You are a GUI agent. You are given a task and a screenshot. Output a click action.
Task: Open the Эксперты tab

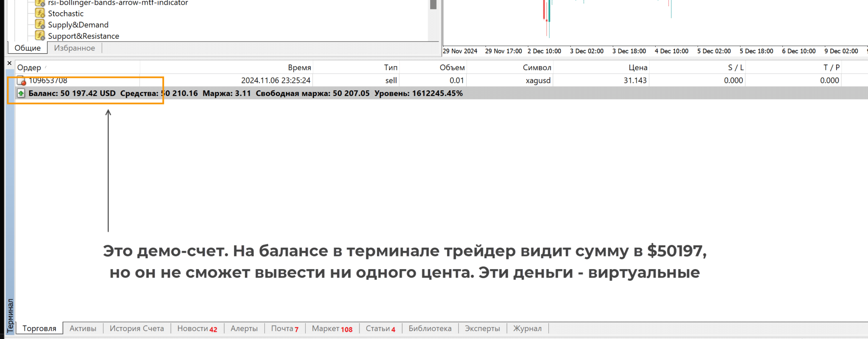click(482, 328)
